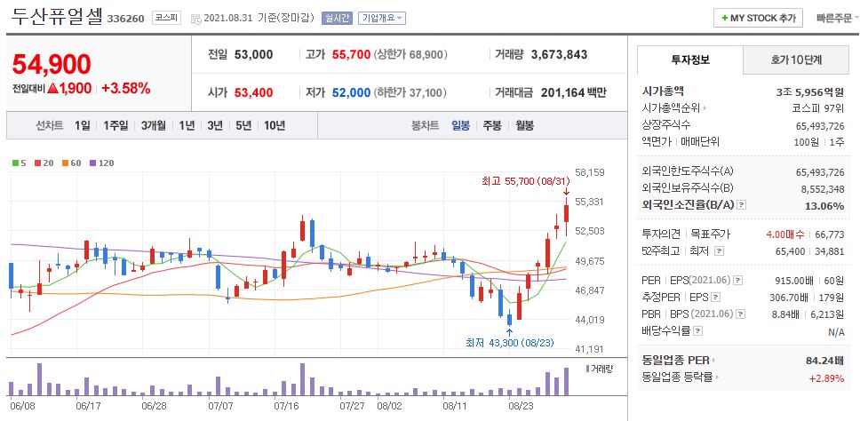This screenshot has height=421, width=868.
Task: Click the green plus icon in MY STOCK 추가
Action: click(x=724, y=19)
